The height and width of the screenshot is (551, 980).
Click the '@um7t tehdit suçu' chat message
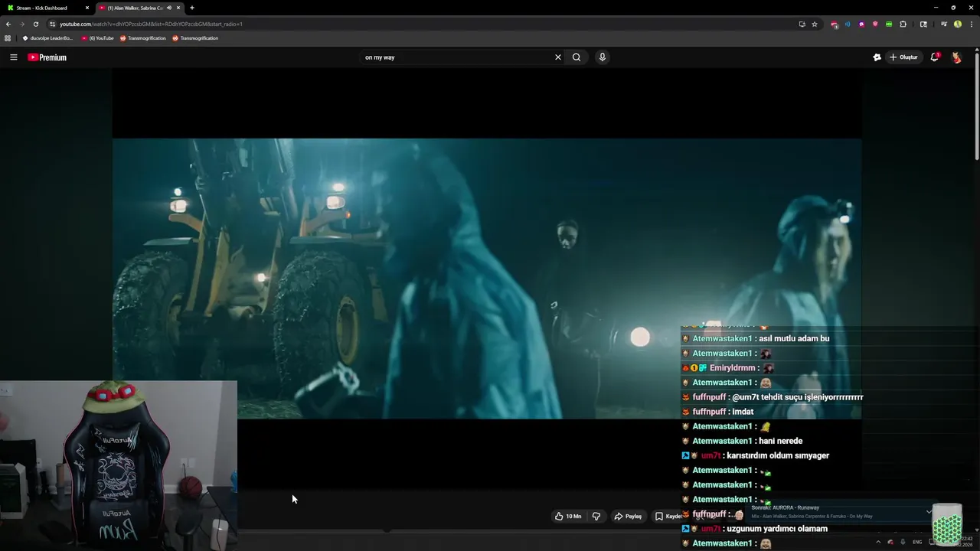pyautogui.click(x=798, y=398)
